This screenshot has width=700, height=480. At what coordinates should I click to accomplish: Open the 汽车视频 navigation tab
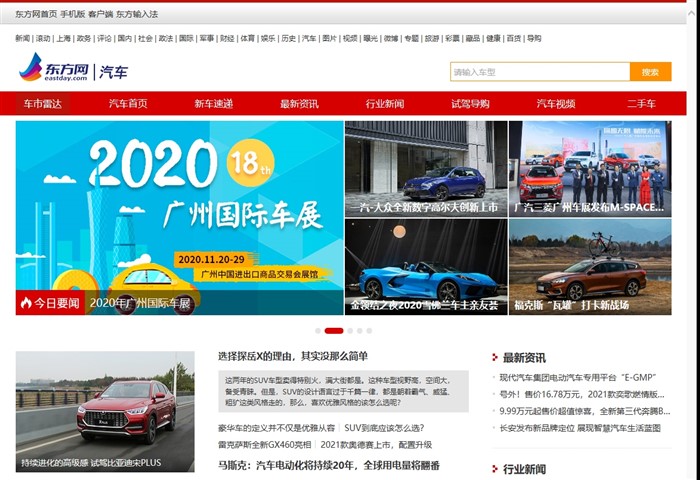[x=556, y=104]
